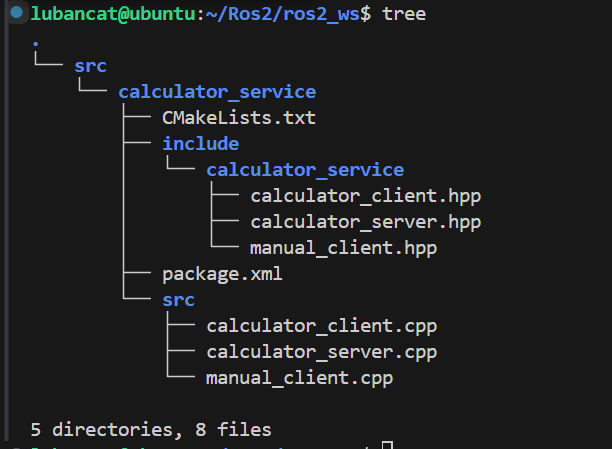The width and height of the screenshot is (612, 449).
Task: Click calculator_service directory under include
Action: (x=305, y=170)
